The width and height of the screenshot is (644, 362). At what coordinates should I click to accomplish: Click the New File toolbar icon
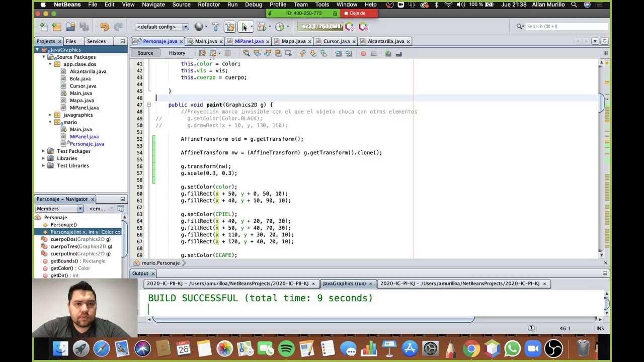pos(44,27)
